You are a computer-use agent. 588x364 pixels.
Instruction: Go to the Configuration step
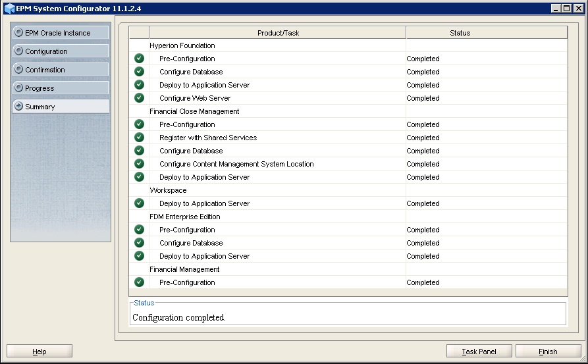(61, 51)
